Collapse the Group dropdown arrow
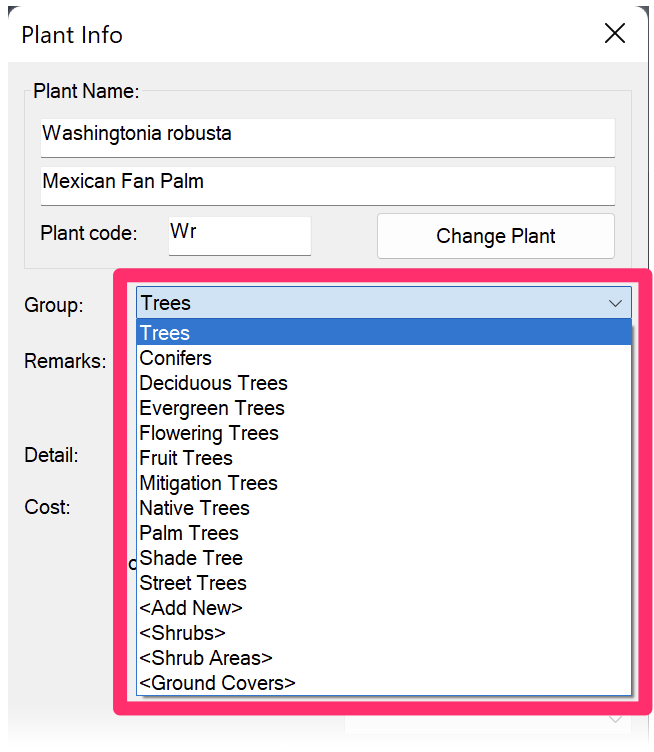The width and height of the screenshot is (654, 752). click(615, 303)
